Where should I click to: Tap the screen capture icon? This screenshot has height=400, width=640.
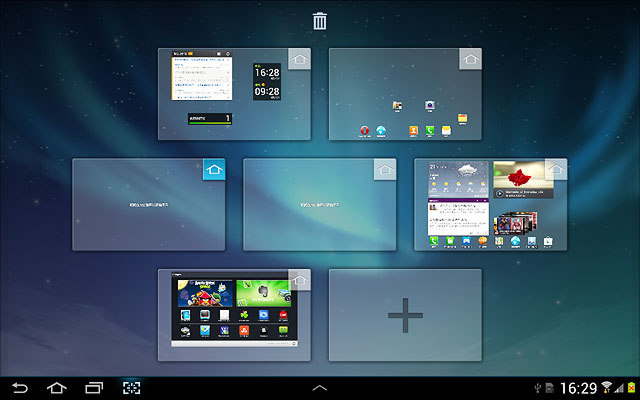pyautogui.click(x=132, y=387)
